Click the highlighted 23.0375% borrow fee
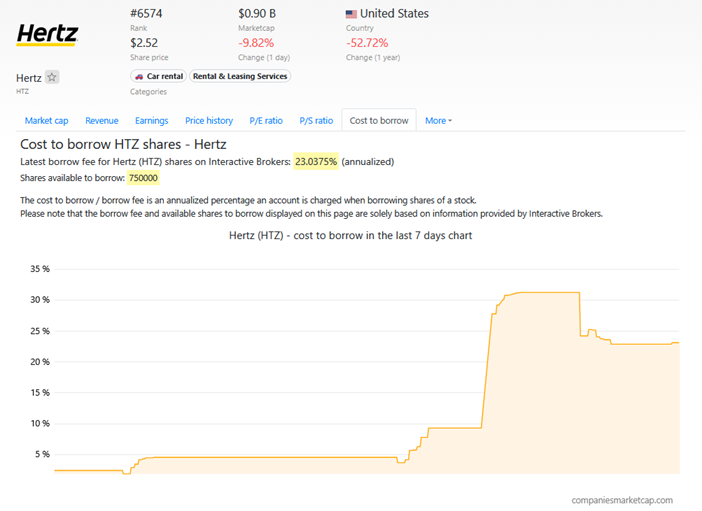The width and height of the screenshot is (702, 511). (x=316, y=162)
